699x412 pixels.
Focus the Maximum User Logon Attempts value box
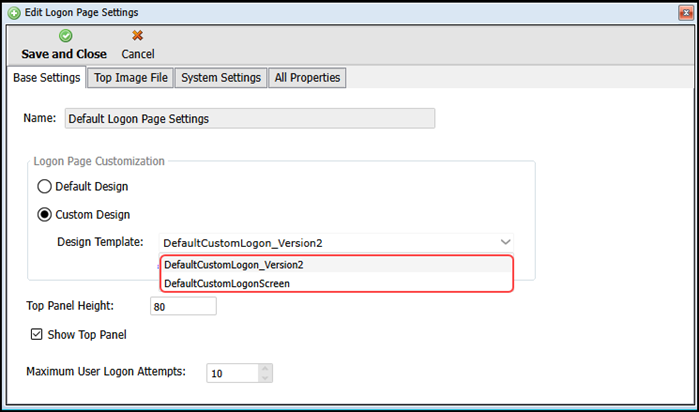pos(231,372)
